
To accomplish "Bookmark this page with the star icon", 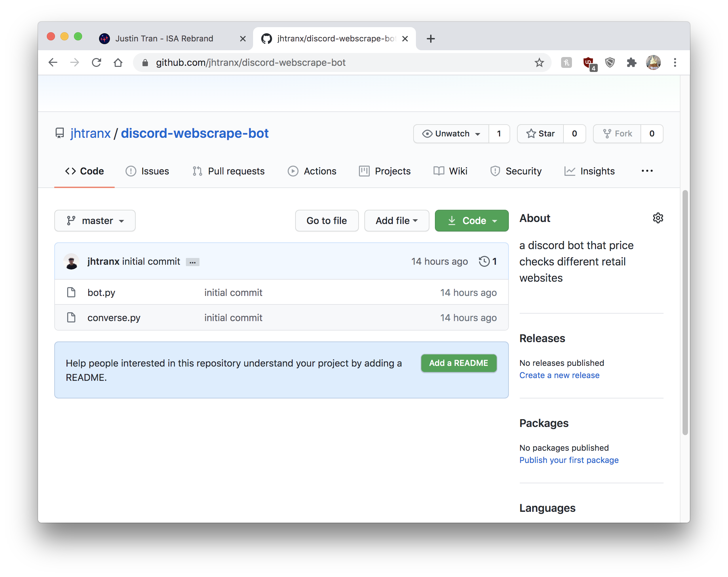I will (x=539, y=62).
